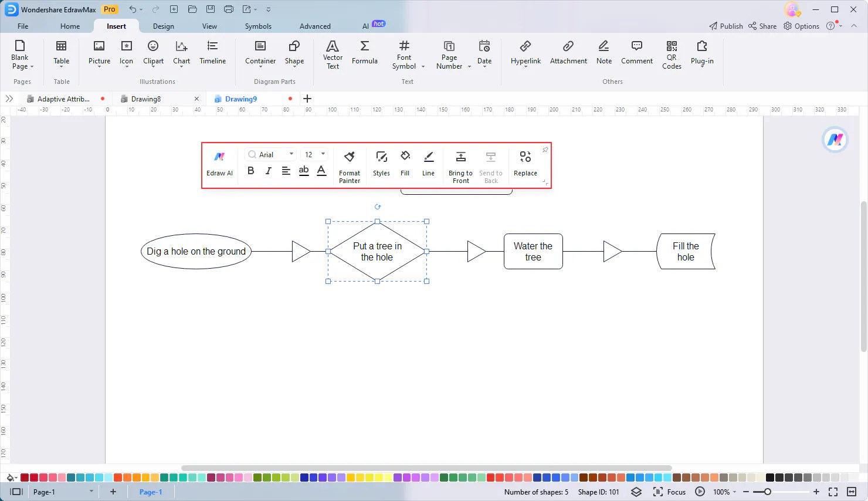Open Options settings
Viewport: 868px width, 501px height.
point(802,26)
